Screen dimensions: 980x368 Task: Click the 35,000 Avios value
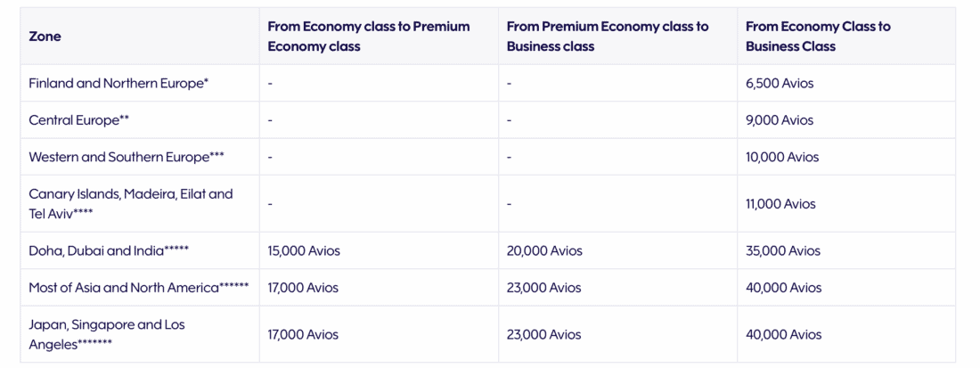click(x=783, y=251)
